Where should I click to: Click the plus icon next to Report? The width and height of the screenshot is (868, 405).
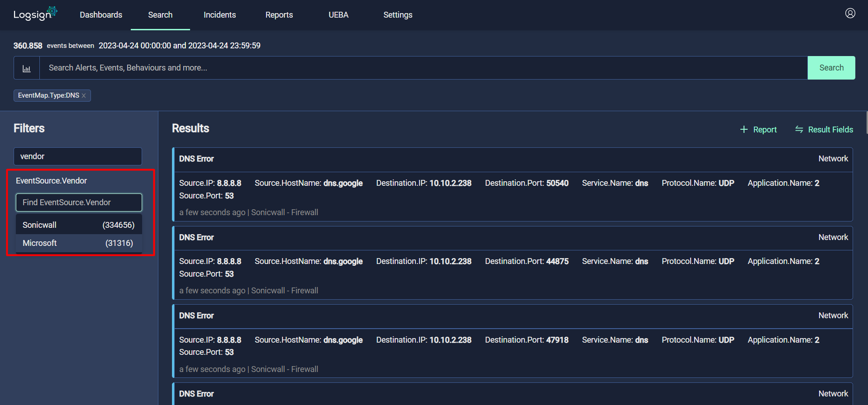(744, 130)
